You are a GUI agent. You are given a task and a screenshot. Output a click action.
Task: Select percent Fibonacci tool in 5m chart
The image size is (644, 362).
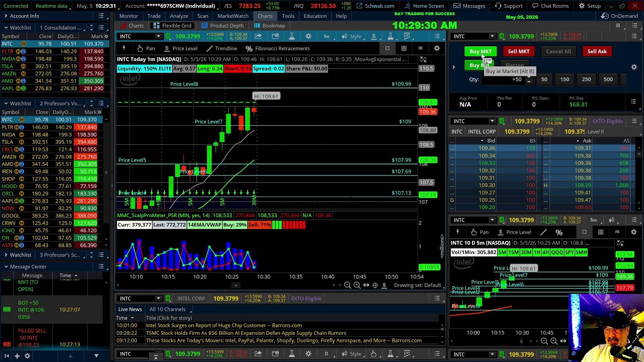558,232
